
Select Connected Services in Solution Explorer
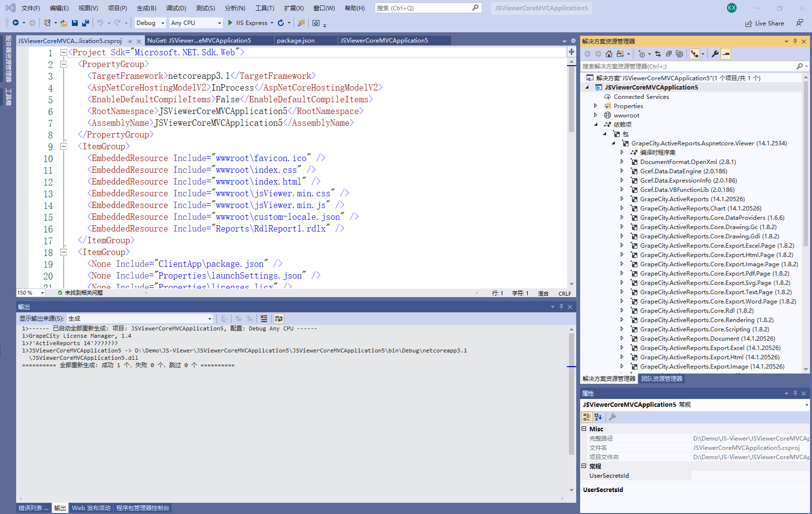(641, 96)
